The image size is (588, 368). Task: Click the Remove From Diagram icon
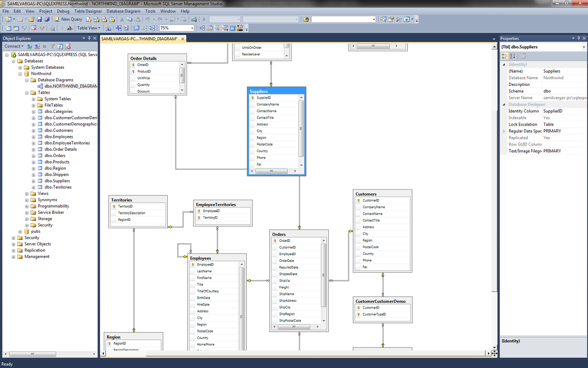tap(42, 28)
